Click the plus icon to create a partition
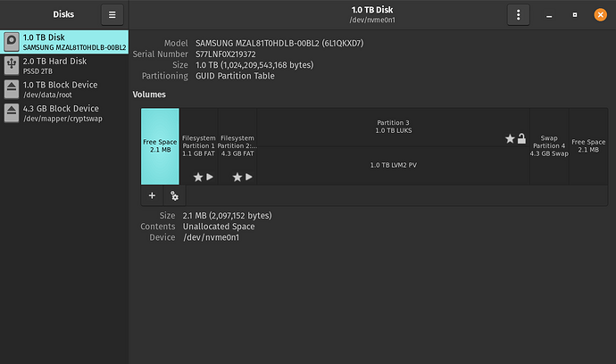Image resolution: width=616 pixels, height=364 pixels. pyautogui.click(x=152, y=195)
